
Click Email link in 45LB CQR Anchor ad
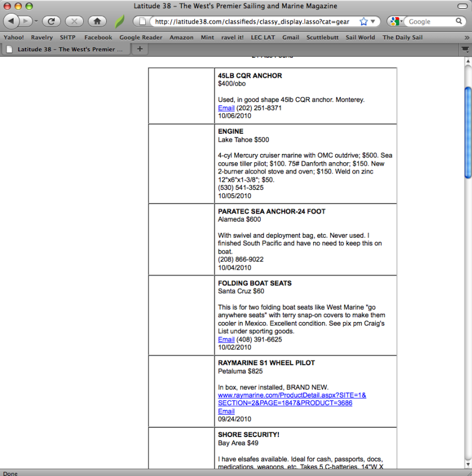pyautogui.click(x=227, y=108)
